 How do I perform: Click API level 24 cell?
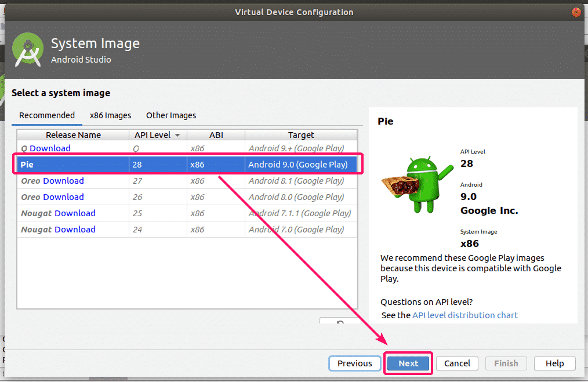click(158, 230)
